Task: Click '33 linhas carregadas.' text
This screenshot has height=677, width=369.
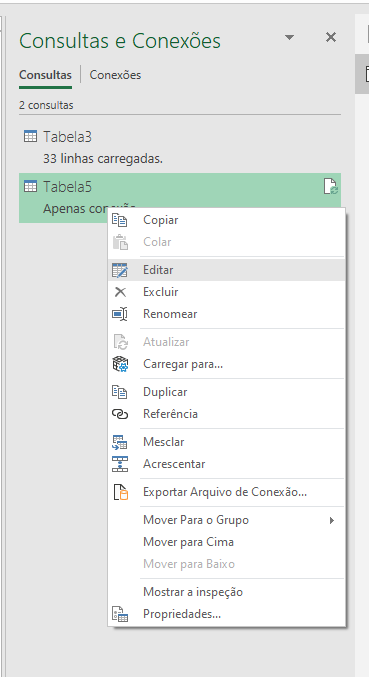Action: click(x=103, y=159)
